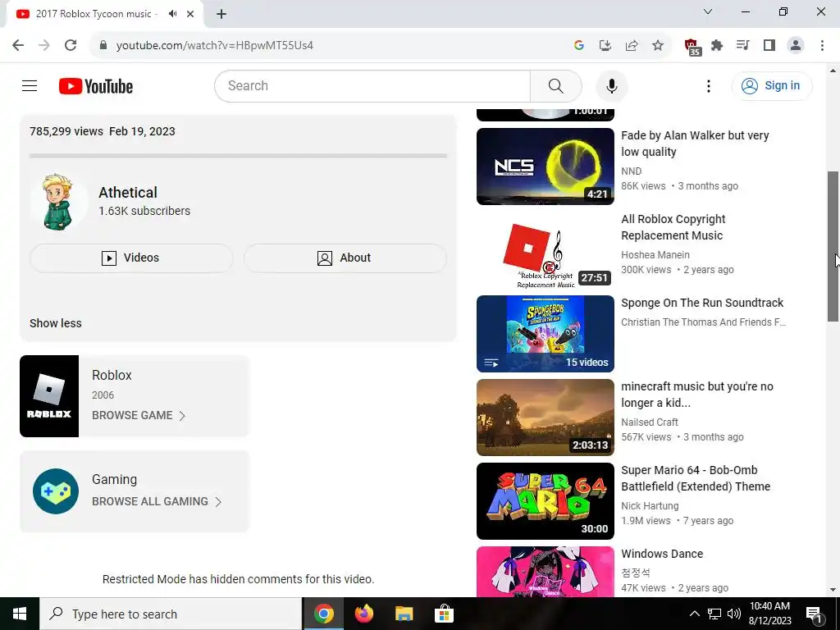Share this page icon in address bar
This screenshot has width=840, height=630.
(632, 45)
